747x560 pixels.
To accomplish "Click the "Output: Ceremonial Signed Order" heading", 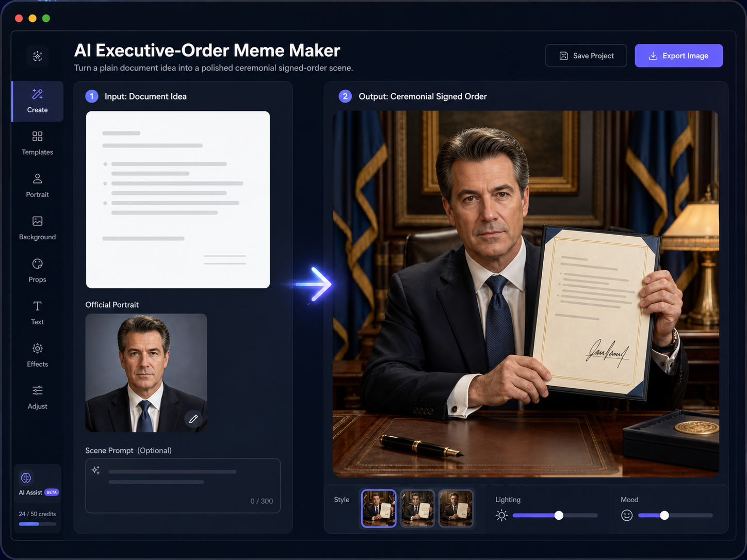I will pos(423,96).
